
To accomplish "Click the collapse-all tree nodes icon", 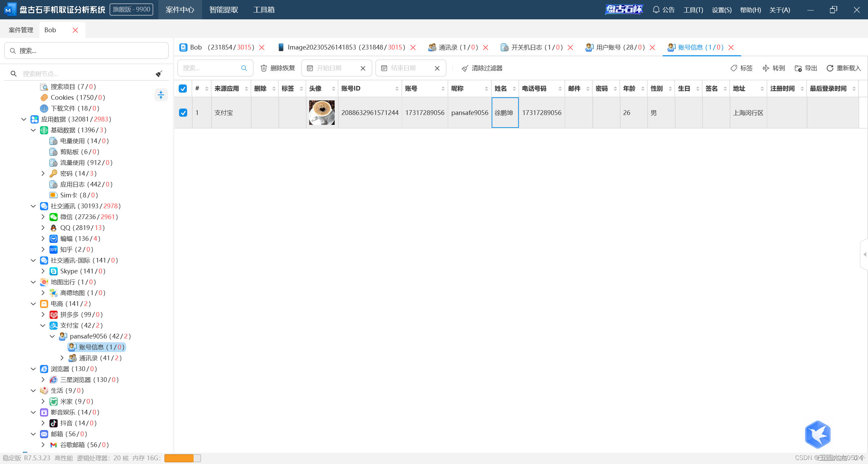I will click(161, 95).
